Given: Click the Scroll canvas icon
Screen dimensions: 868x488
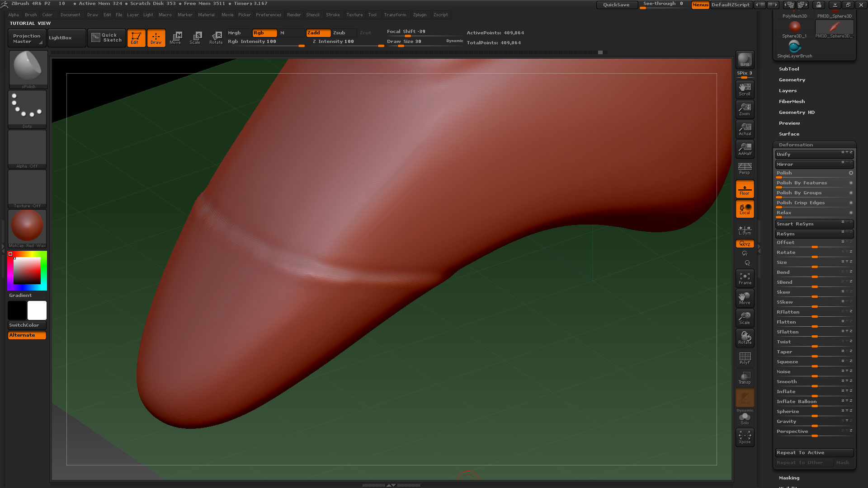Looking at the screenshot, I should (745, 89).
